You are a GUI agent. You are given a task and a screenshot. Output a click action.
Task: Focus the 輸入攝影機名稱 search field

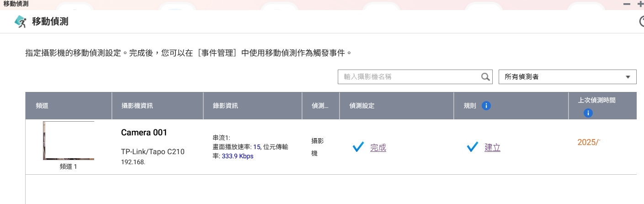pos(409,77)
